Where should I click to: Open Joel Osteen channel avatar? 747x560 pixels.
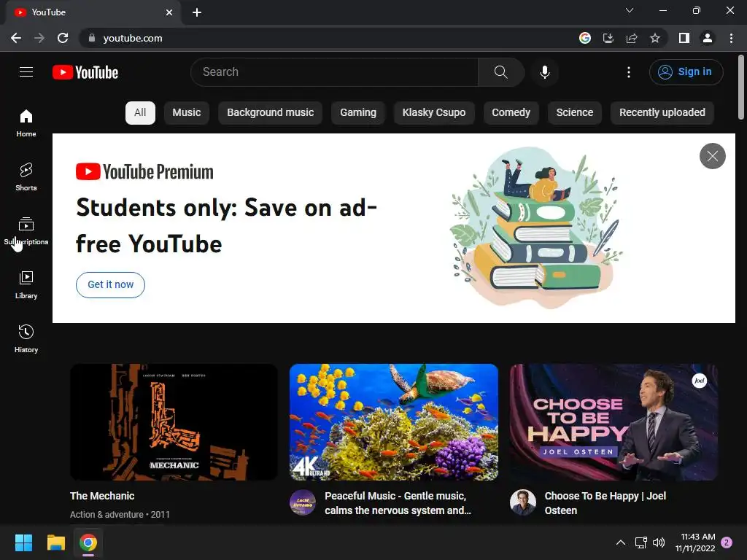pos(522,502)
